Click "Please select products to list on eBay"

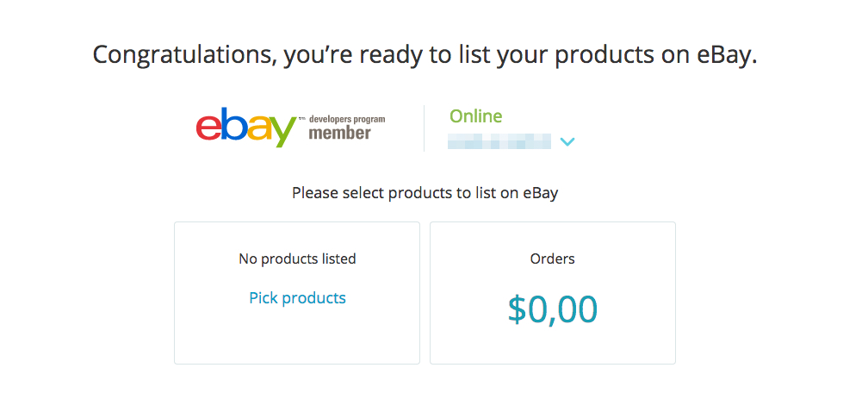(x=425, y=193)
